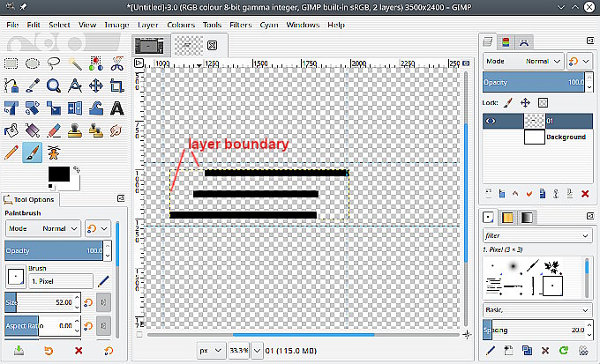Switch to the Paths tab

click(x=524, y=42)
